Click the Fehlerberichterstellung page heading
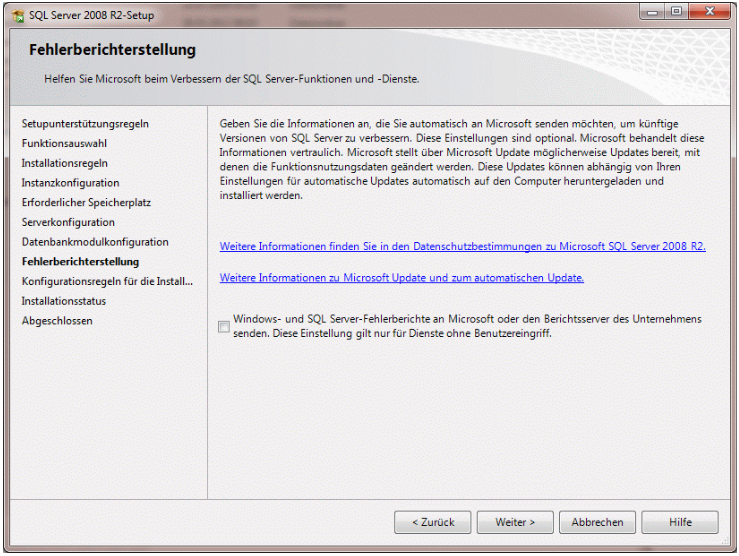The width and height of the screenshot is (739, 556). click(x=112, y=50)
